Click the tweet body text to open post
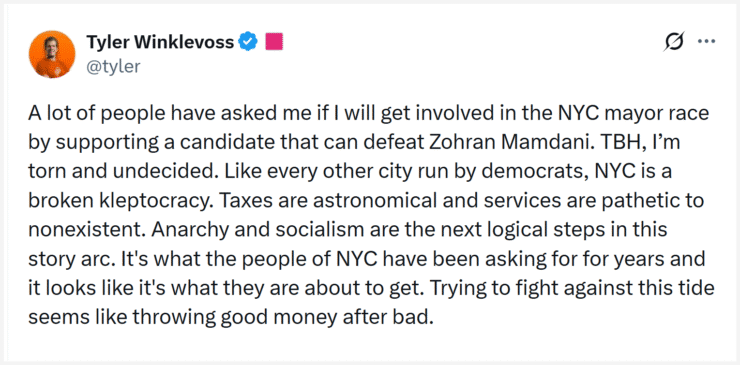This screenshot has height=365, width=740. pos(371,216)
